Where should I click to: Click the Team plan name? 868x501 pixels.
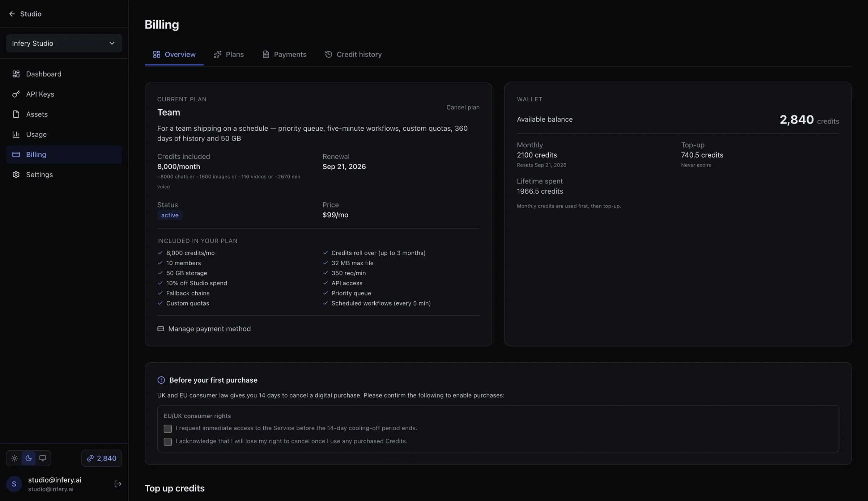(x=169, y=113)
